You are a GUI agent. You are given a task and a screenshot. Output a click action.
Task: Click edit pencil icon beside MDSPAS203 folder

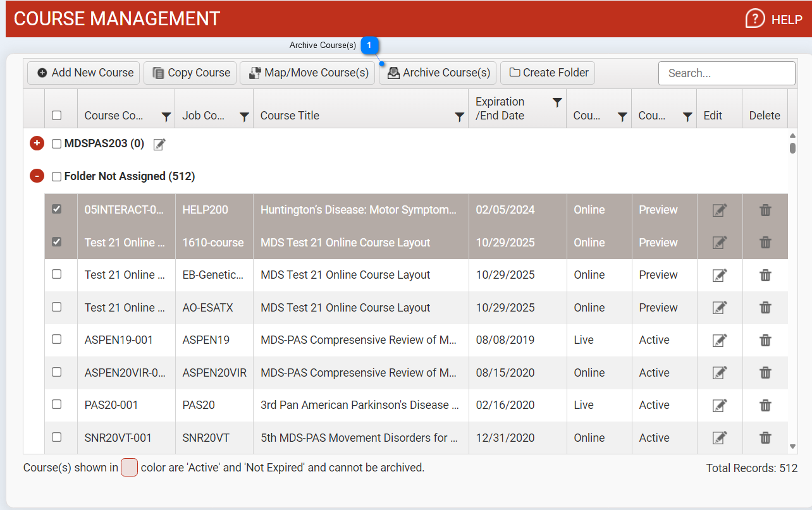(159, 144)
